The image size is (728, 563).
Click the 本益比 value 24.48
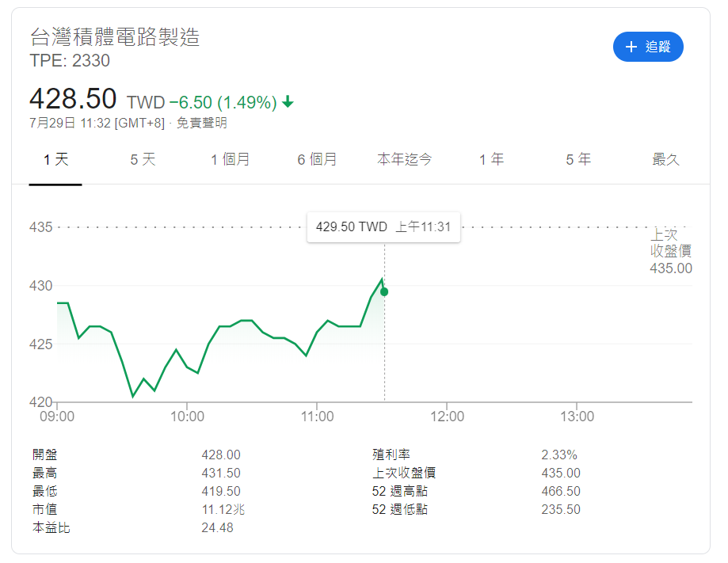pyautogui.click(x=217, y=527)
